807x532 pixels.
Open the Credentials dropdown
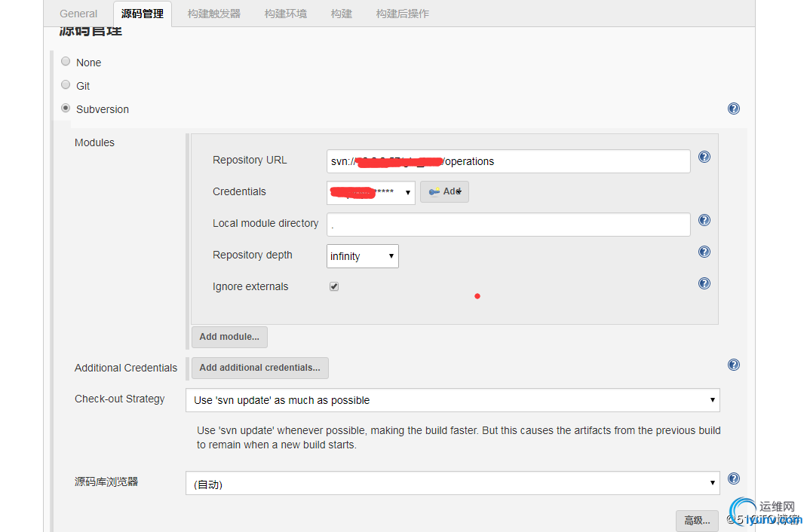370,192
